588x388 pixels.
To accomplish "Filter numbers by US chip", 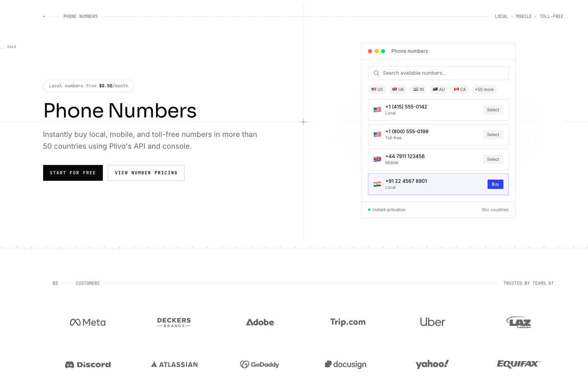I will 377,89.
